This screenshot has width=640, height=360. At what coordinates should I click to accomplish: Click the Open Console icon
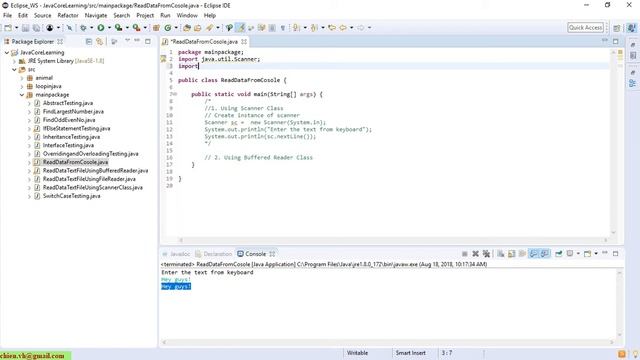point(587,254)
